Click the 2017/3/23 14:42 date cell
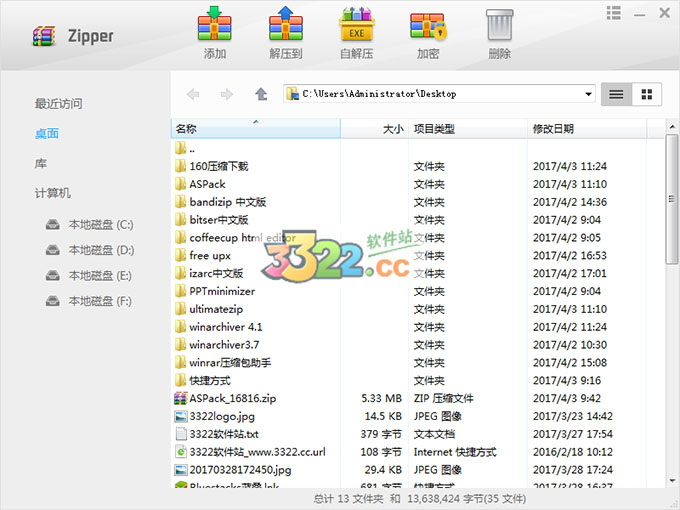This screenshot has width=680, height=510. pos(572,416)
